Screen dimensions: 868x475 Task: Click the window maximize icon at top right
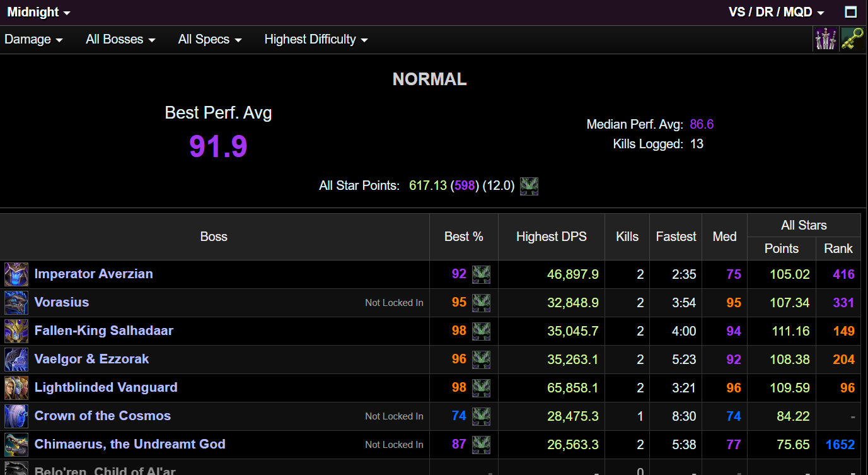click(x=851, y=12)
